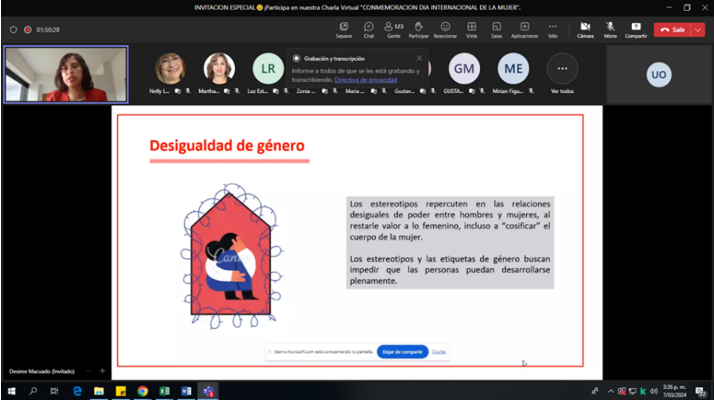The image size is (714, 402).
Task: Switch to Microsoft Teams in taskbar
Action: click(x=208, y=391)
